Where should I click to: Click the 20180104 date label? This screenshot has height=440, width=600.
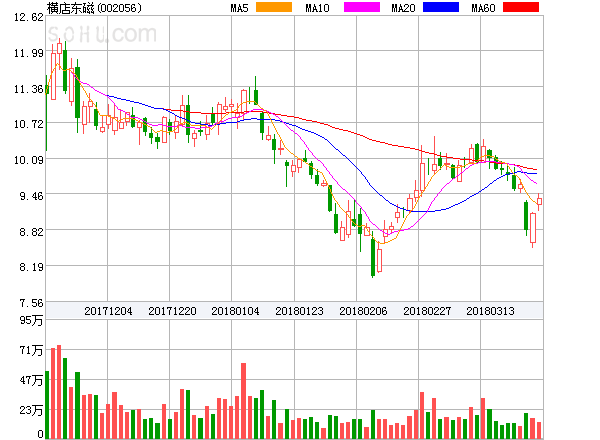click(235, 311)
